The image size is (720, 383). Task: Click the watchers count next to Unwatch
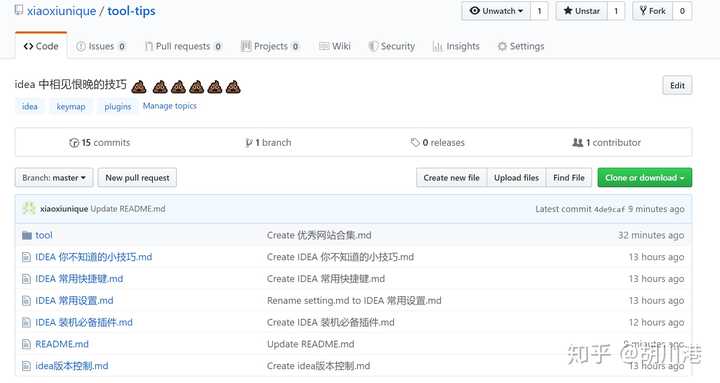point(540,11)
